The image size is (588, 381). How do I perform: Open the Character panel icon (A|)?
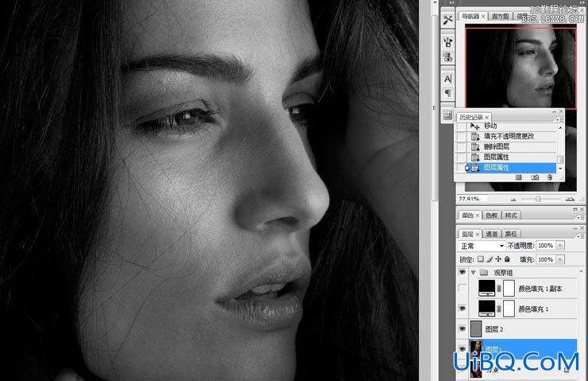click(447, 79)
